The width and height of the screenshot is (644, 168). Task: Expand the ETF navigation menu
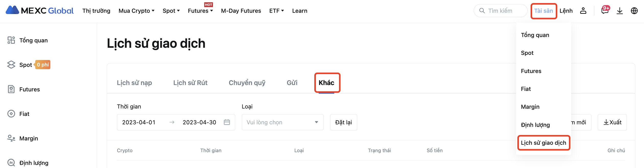pyautogui.click(x=277, y=11)
